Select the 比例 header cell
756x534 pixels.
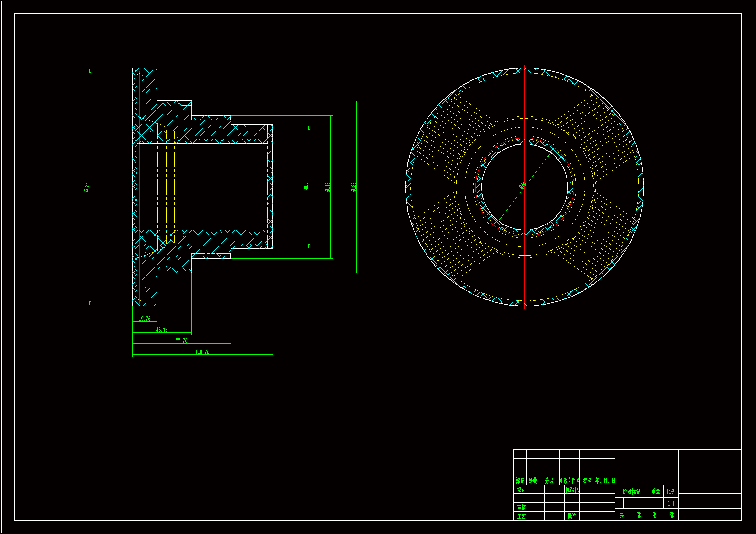(671, 491)
